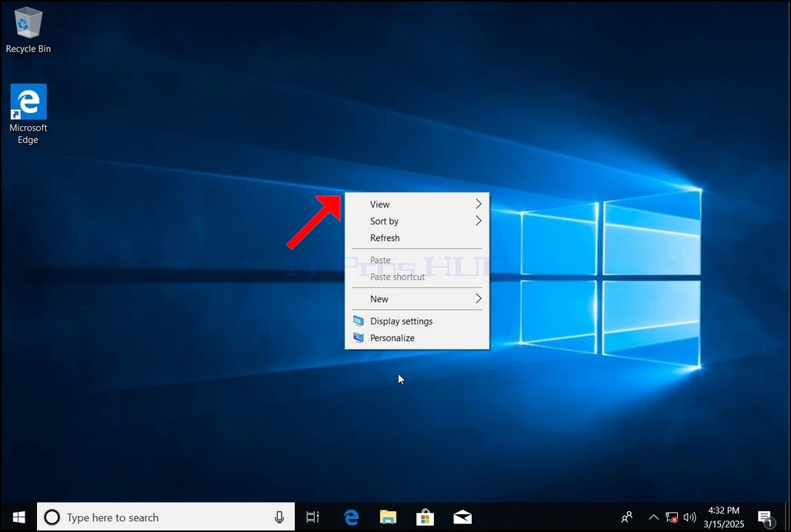Expand the Sort by submenu
Screen dimensions: 791x532
click(417, 221)
